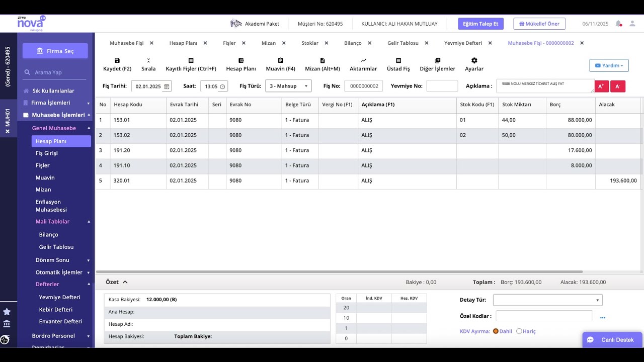Click the Üstad Fiş icon
This screenshot has width=644, height=362.
pos(398,60)
